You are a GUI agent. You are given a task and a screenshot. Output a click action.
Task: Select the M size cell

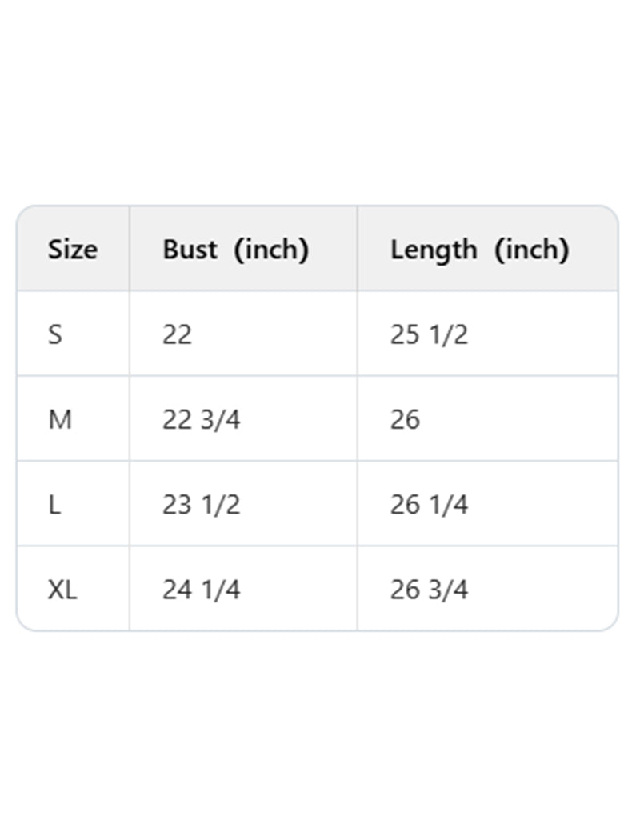tap(60, 419)
